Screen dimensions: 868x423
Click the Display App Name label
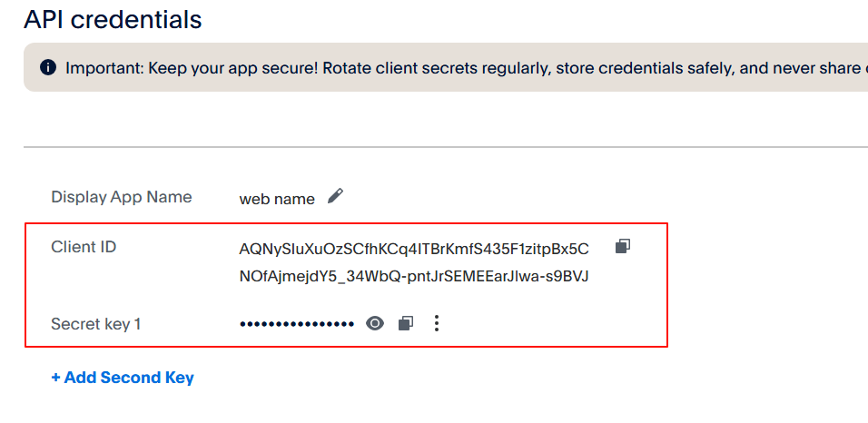[122, 197]
